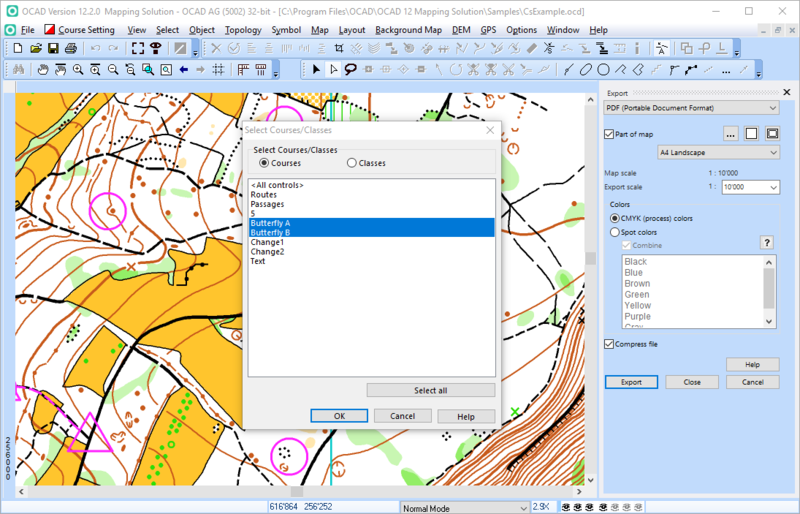The image size is (800, 514).
Task: Select the Classes radio button
Action: click(x=352, y=163)
